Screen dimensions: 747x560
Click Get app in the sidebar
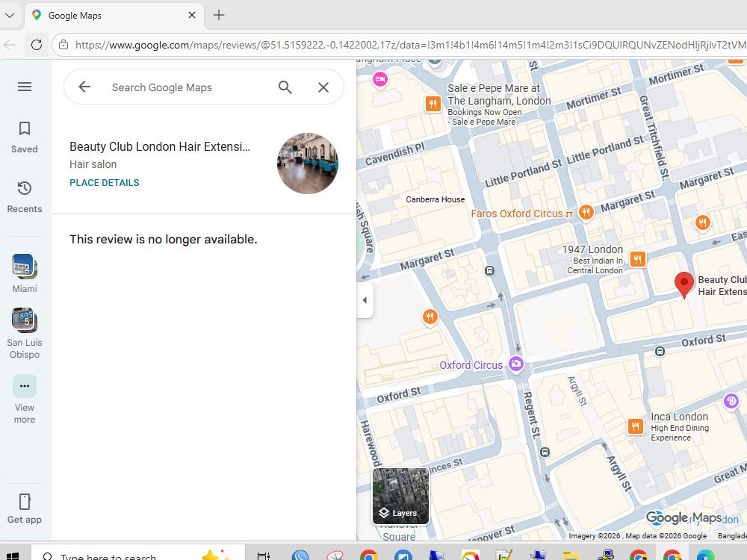(25, 508)
